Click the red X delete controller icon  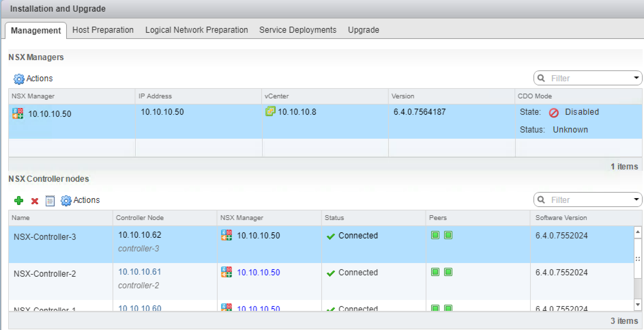(34, 201)
